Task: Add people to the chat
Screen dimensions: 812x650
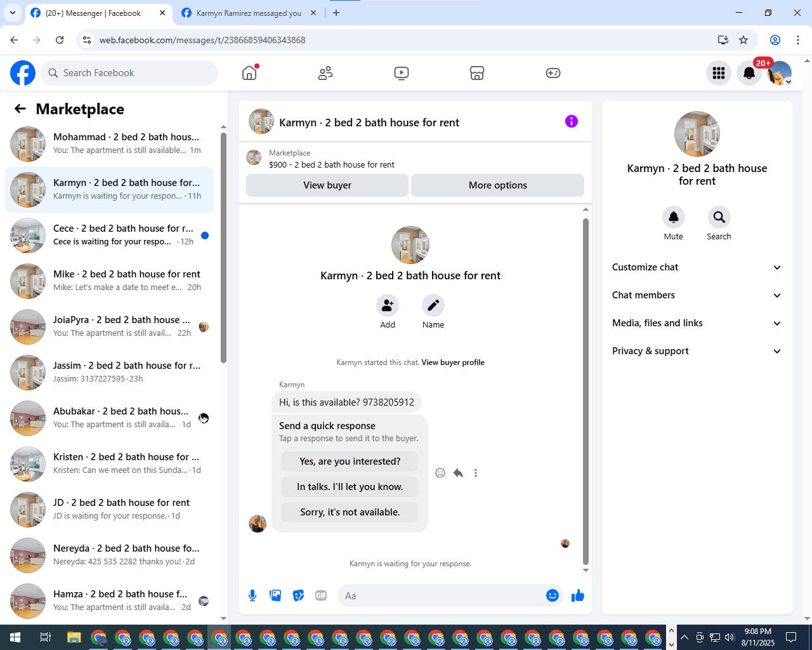Action: click(388, 305)
